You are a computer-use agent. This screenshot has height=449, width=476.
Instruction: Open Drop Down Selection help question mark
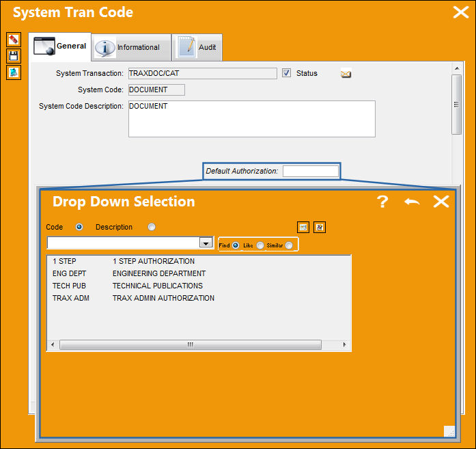coord(382,202)
